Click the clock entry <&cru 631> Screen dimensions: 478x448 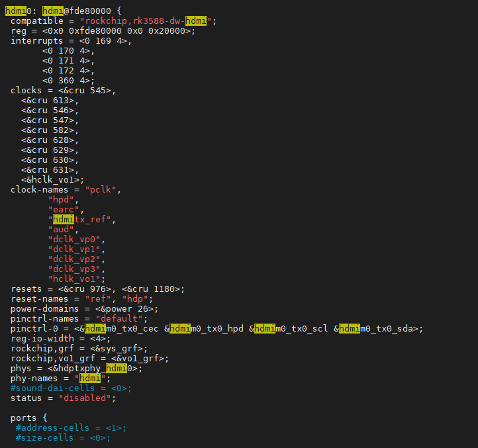pyautogui.click(x=48, y=170)
